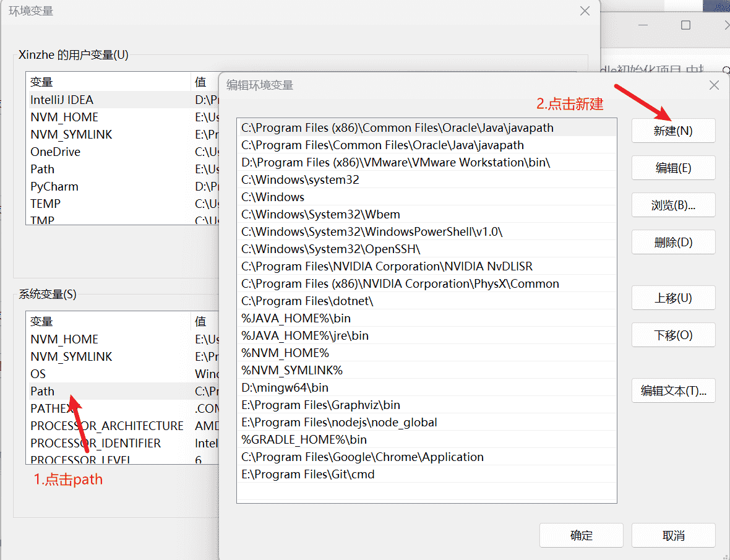730x560 pixels.
Task: Select the %GRADLE_HOME%\bin entry
Action: pos(304,440)
